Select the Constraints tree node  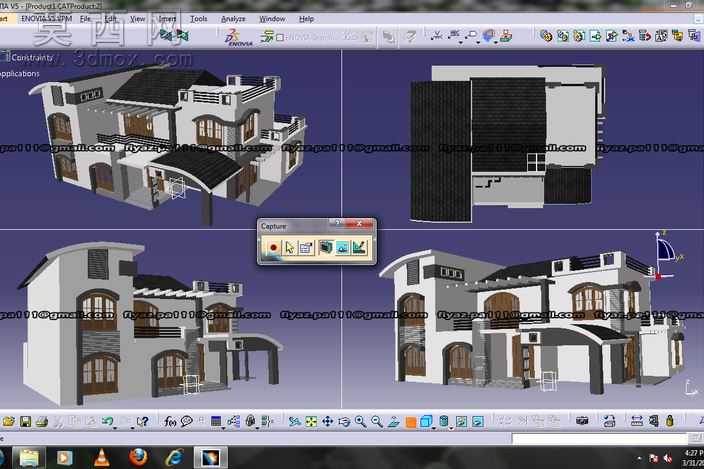[x=32, y=57]
